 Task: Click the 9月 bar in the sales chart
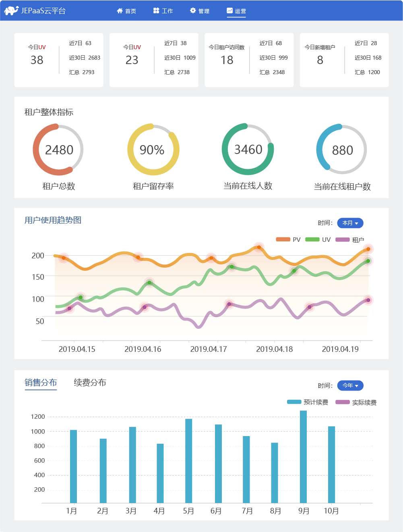pos(303,457)
